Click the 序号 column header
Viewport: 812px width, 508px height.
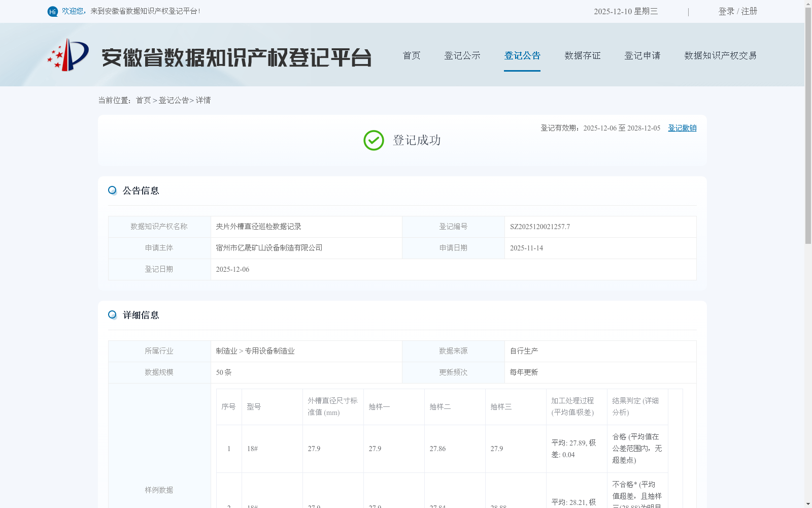click(x=228, y=407)
